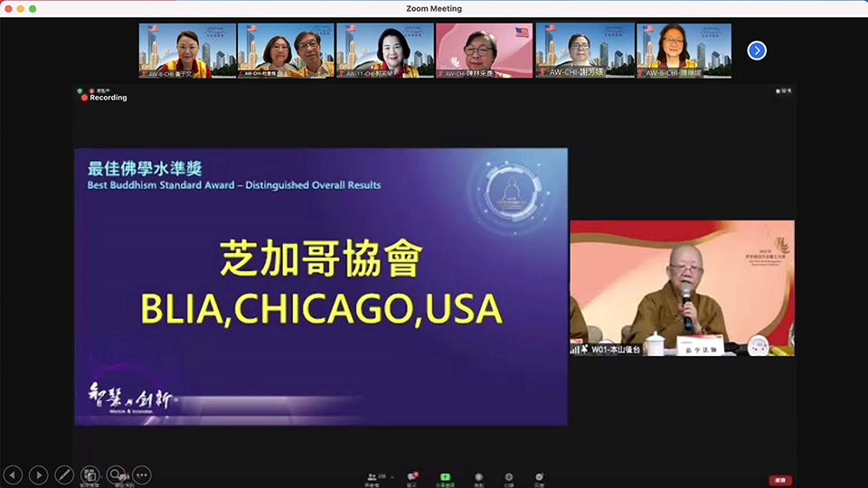Click the W01 speaker video panel
This screenshot has height=488, width=868.
(x=682, y=287)
